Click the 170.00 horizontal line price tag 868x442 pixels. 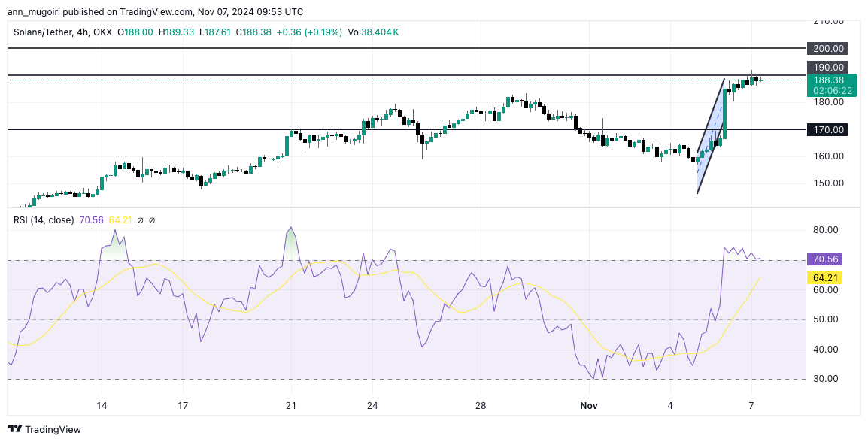click(x=828, y=129)
